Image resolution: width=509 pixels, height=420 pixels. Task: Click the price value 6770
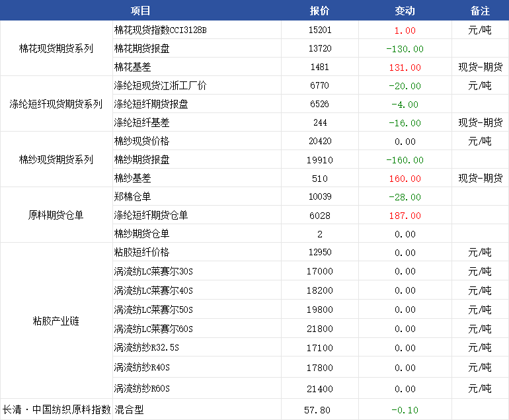320,86
